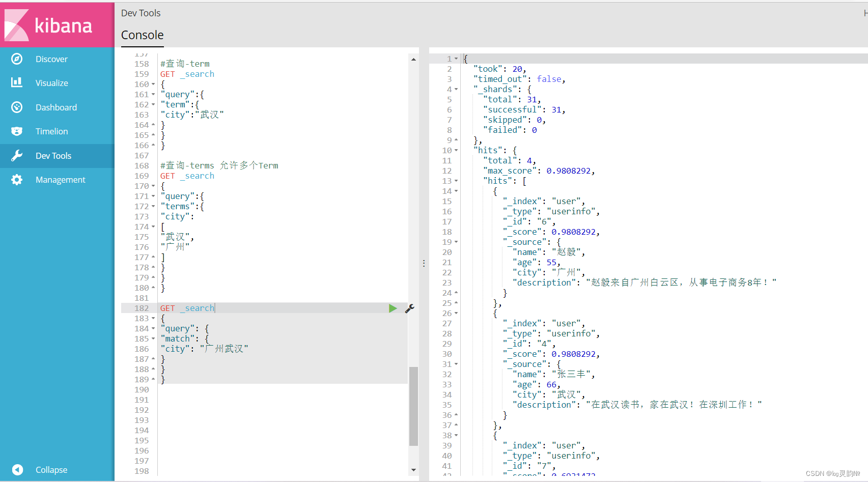868x482 pixels.
Task: Click "广州" on editor line 176
Action: point(175,247)
